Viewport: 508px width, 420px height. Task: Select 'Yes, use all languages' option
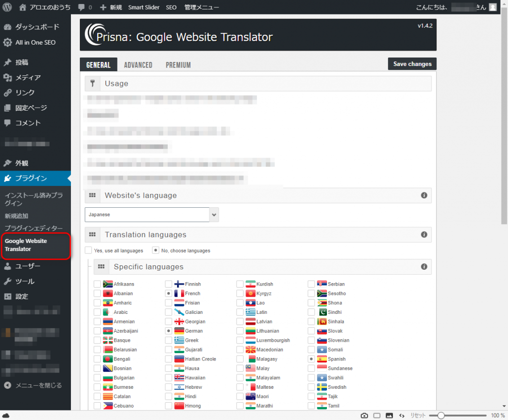point(88,250)
